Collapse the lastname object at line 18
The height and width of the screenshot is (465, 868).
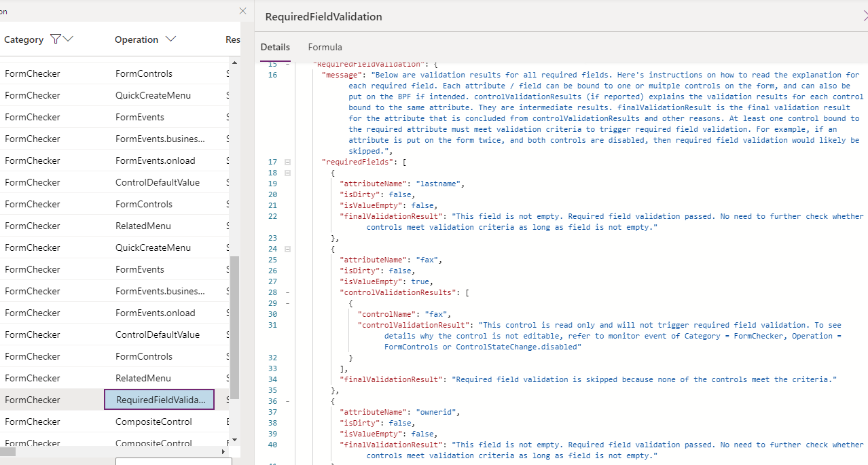click(286, 173)
